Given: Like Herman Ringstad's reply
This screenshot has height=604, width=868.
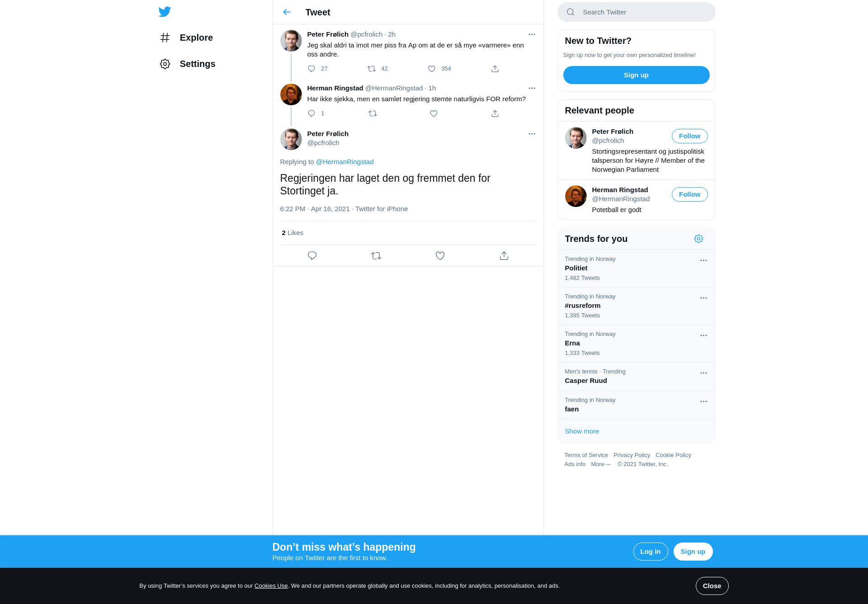Looking at the screenshot, I should click(x=434, y=113).
